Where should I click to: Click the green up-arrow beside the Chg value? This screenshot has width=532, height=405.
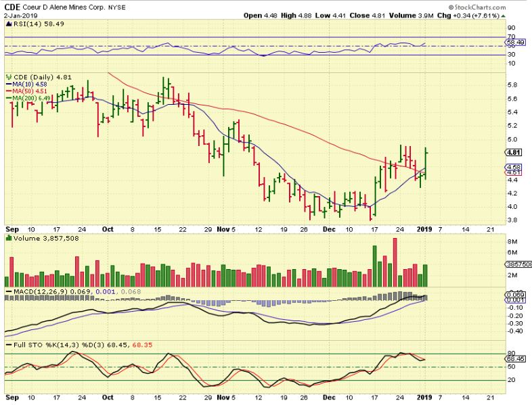(503, 16)
